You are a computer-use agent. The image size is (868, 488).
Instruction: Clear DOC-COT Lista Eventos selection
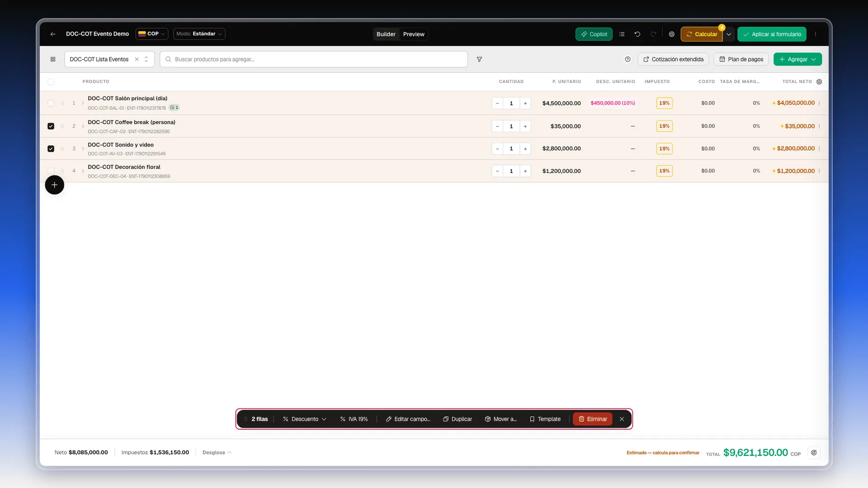pyautogui.click(x=137, y=59)
